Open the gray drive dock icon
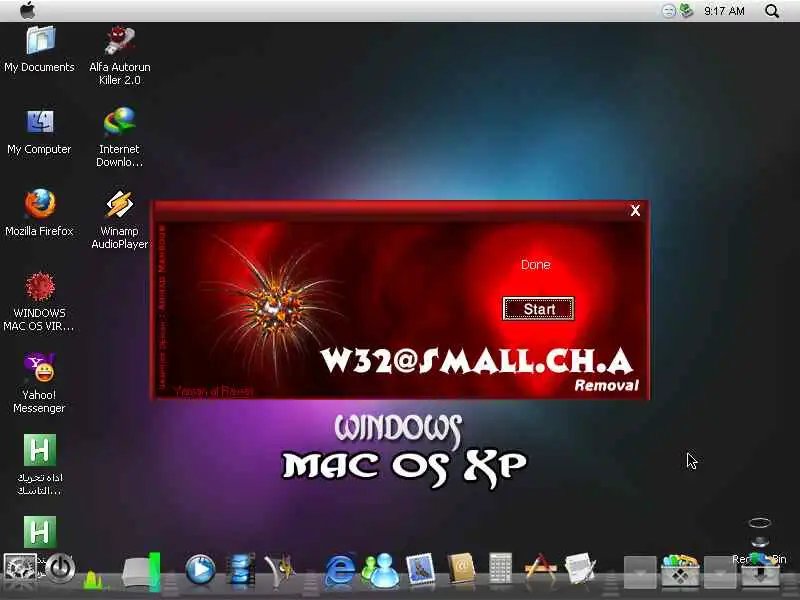 pos(141,572)
